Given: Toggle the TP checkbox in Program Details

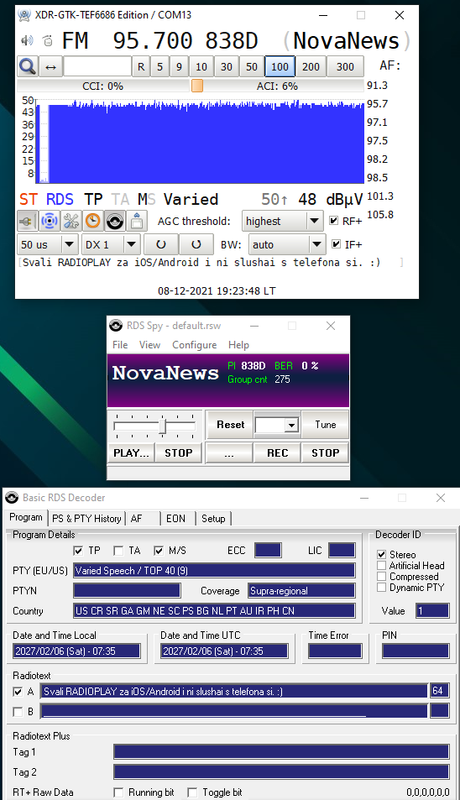Looking at the screenshot, I should click(78, 551).
